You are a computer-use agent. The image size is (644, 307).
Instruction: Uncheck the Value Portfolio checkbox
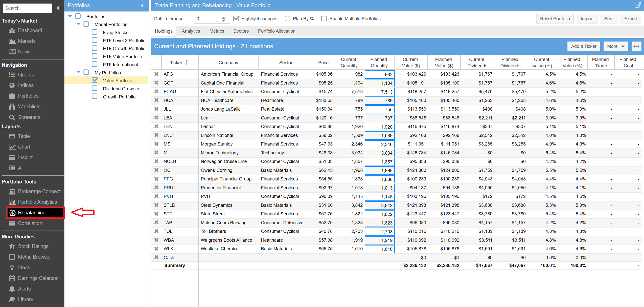point(95,80)
